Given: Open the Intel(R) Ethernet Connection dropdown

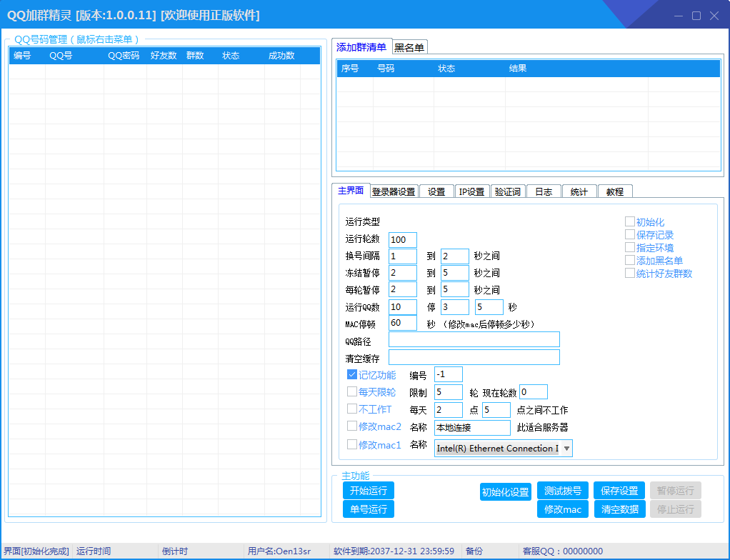Looking at the screenshot, I should [504, 449].
